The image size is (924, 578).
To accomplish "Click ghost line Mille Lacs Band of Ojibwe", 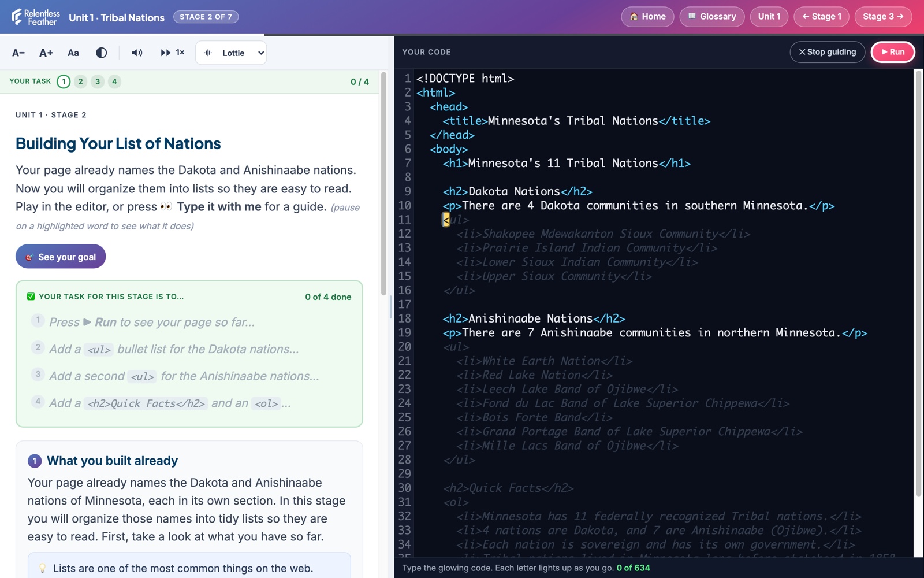I will point(567,446).
